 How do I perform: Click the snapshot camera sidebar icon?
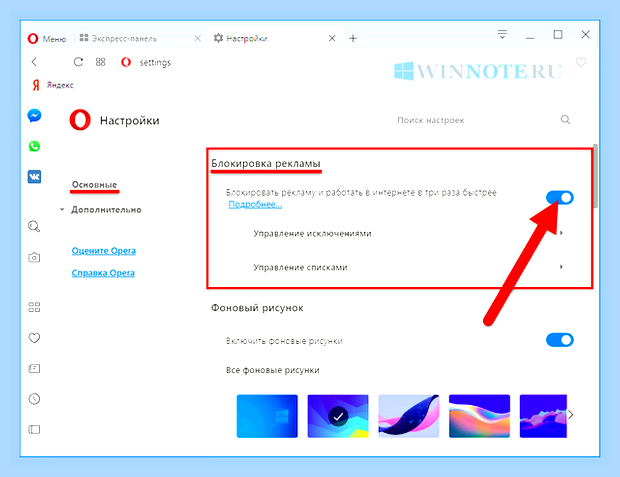point(34,257)
